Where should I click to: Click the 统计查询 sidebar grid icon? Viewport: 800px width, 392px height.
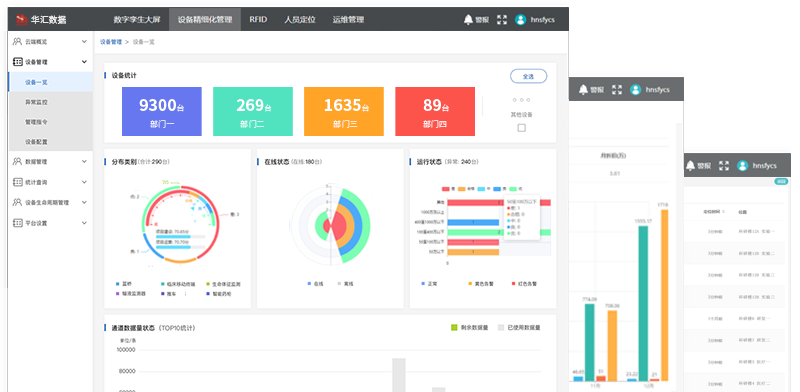click(x=17, y=182)
